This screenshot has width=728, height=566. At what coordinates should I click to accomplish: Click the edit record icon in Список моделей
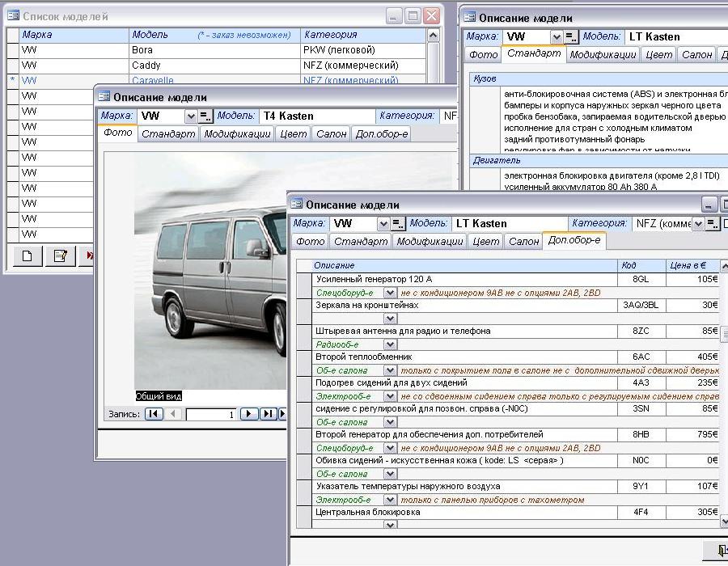tap(59, 256)
